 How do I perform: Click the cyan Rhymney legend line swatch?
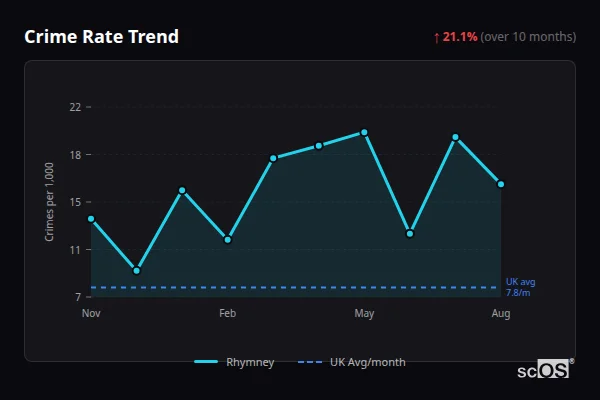[x=206, y=362]
